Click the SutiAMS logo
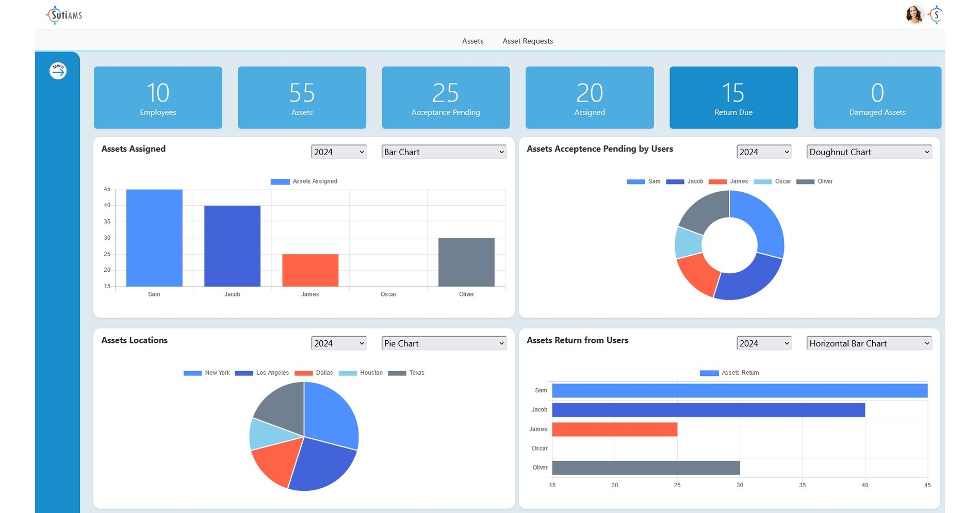The image size is (980, 513). [x=64, y=15]
